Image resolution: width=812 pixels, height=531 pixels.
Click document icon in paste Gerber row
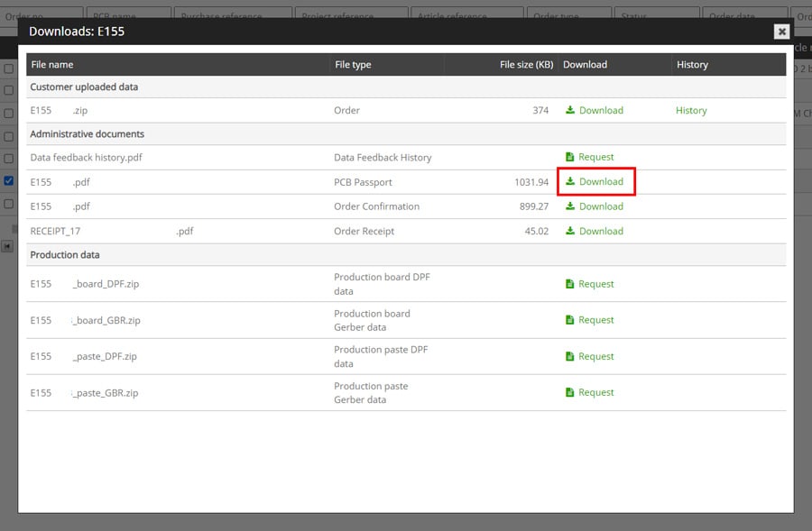569,392
